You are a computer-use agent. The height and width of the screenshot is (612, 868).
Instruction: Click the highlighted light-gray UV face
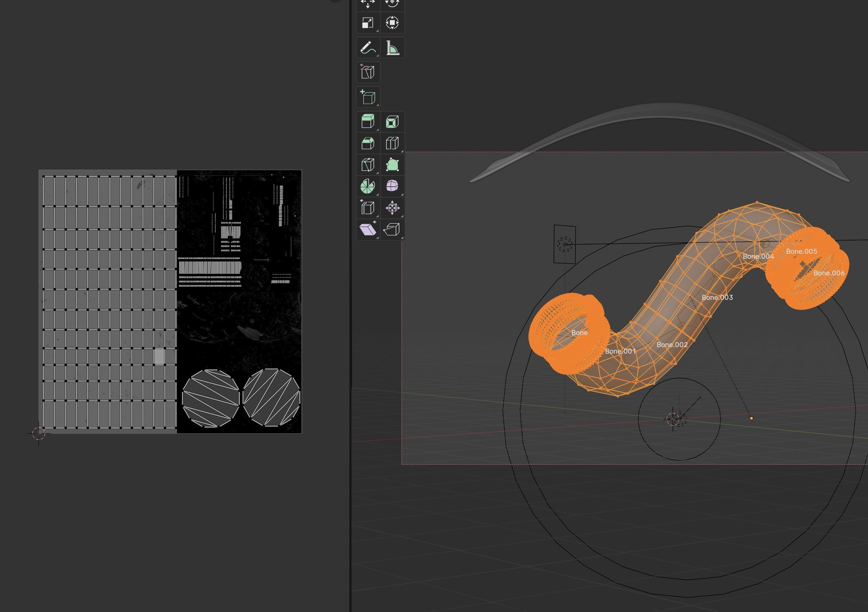click(159, 356)
